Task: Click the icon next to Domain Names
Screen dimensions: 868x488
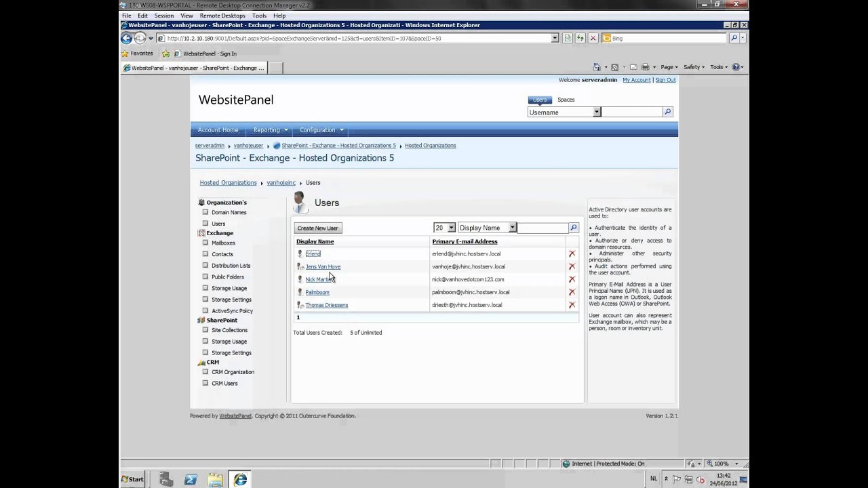Action: point(205,212)
